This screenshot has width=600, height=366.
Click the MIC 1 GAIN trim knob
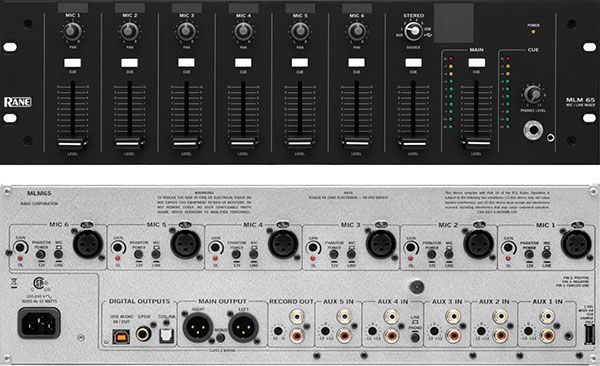coord(508,247)
